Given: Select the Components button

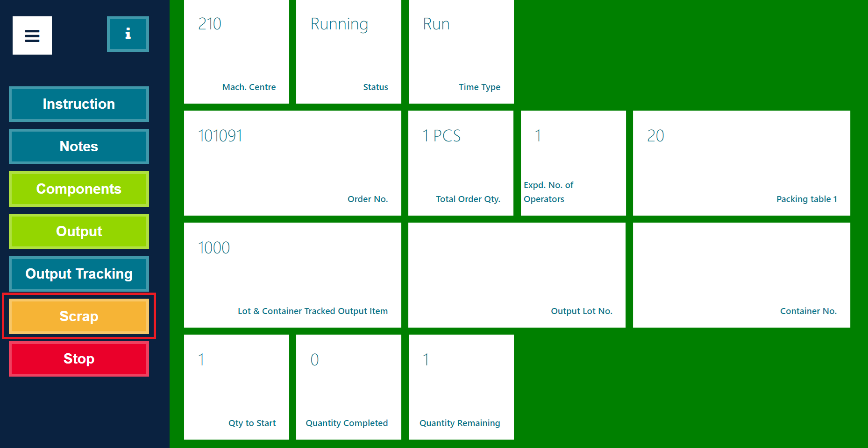Looking at the screenshot, I should point(79,189).
